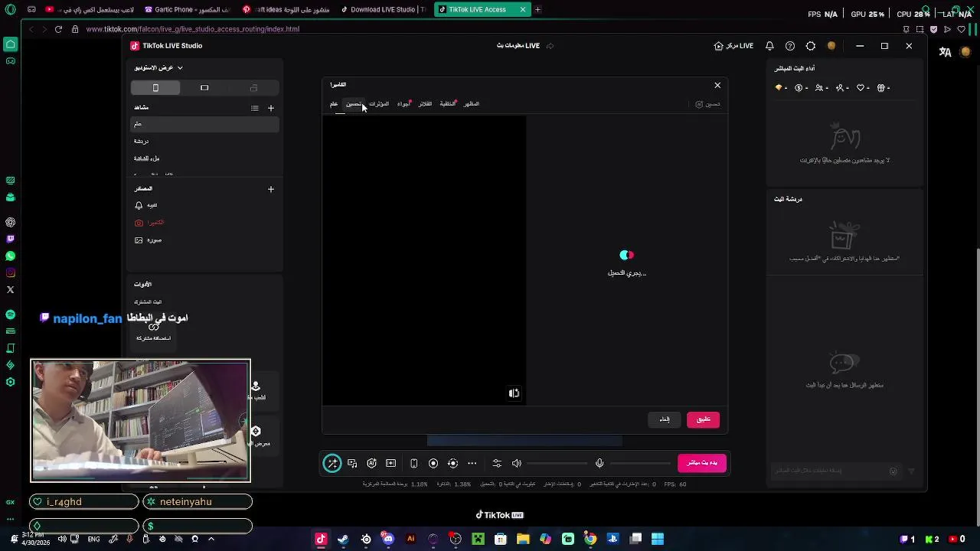
Task: Open LIVE Studio settings gear icon
Action: click(x=811, y=46)
